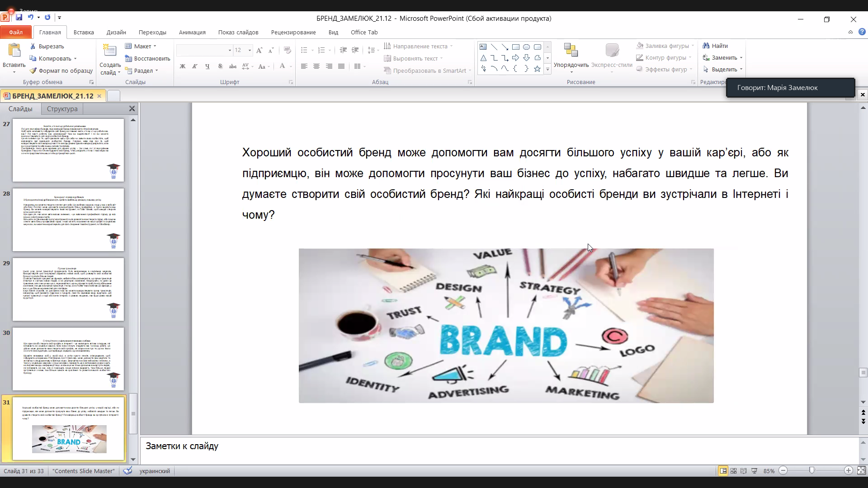
Task: Open PowerPoint help question mark icon
Action: pyautogui.click(x=862, y=32)
